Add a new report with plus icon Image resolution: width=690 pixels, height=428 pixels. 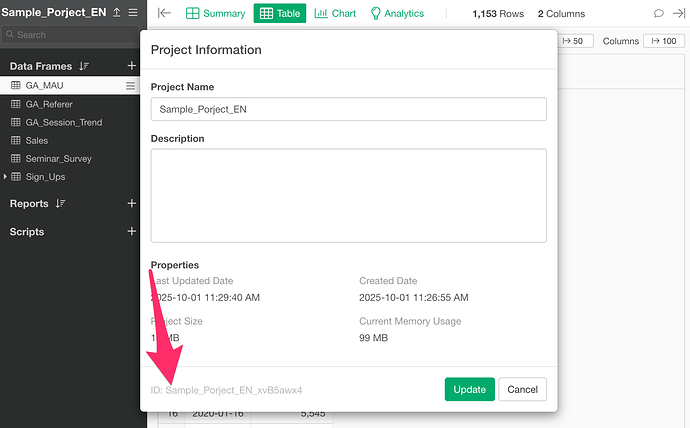[131, 204]
